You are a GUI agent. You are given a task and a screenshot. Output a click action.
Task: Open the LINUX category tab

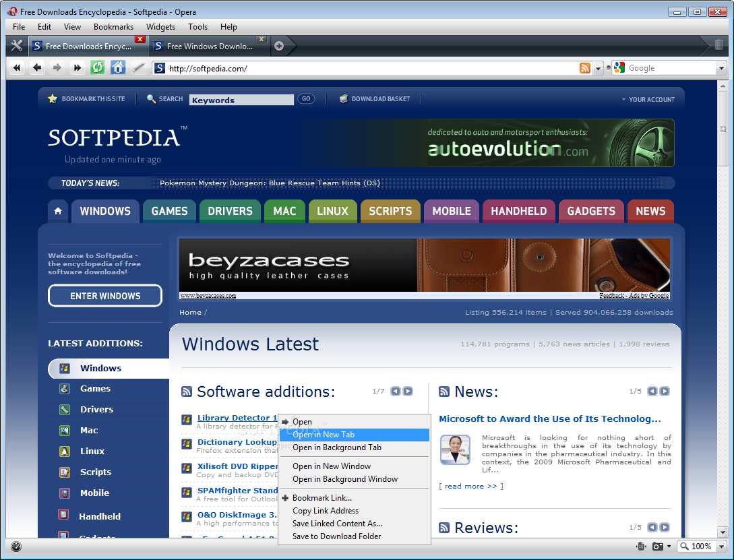332,211
